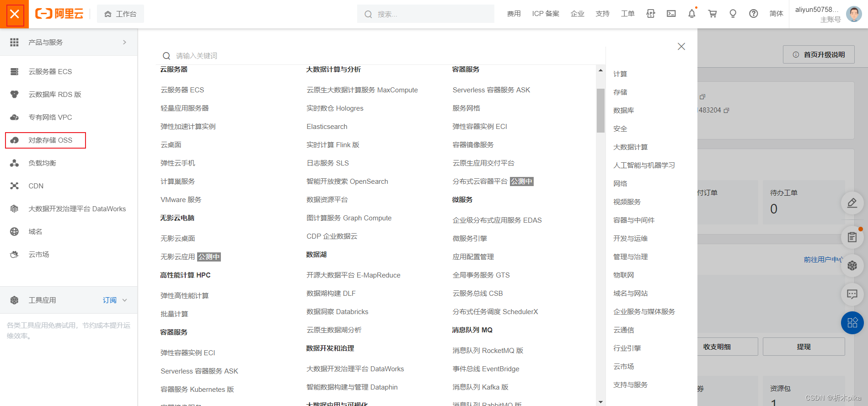Open 日志服务 SLS link
This screenshot has height=406, width=868.
point(327,163)
